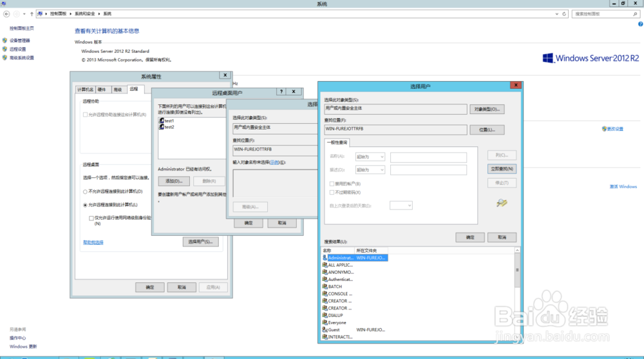Open the 名称 起始为 dropdown
Image resolution: width=644 pixels, height=359 pixels.
tap(370, 157)
